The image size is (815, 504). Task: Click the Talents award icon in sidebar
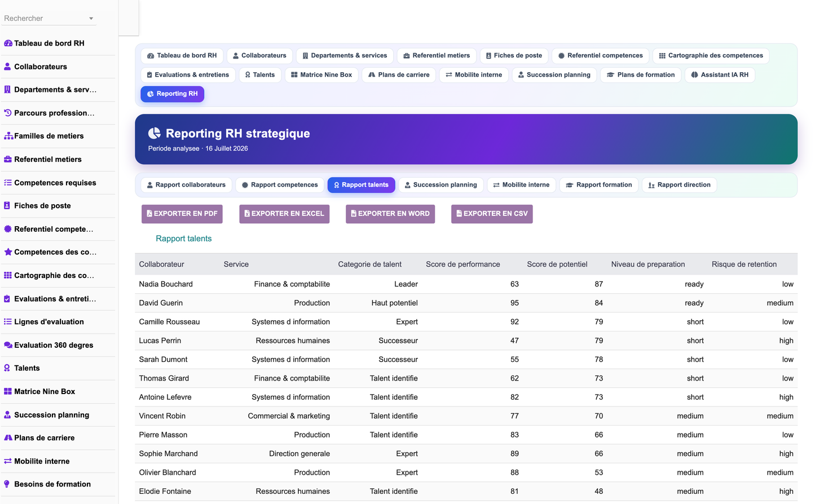click(7, 368)
